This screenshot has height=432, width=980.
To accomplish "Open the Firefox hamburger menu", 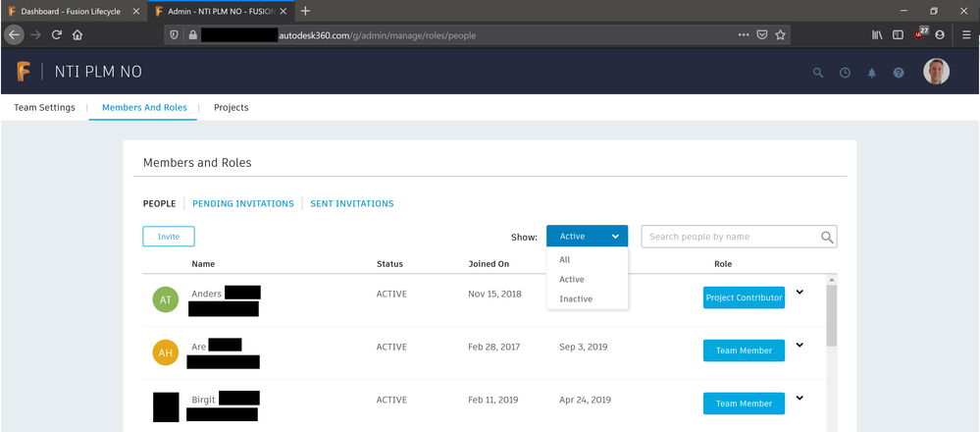I will pos(966,35).
